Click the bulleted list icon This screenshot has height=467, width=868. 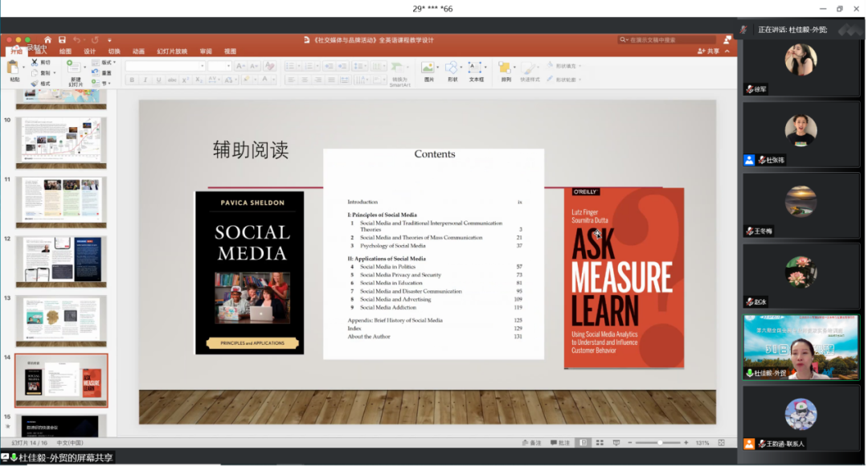289,66
